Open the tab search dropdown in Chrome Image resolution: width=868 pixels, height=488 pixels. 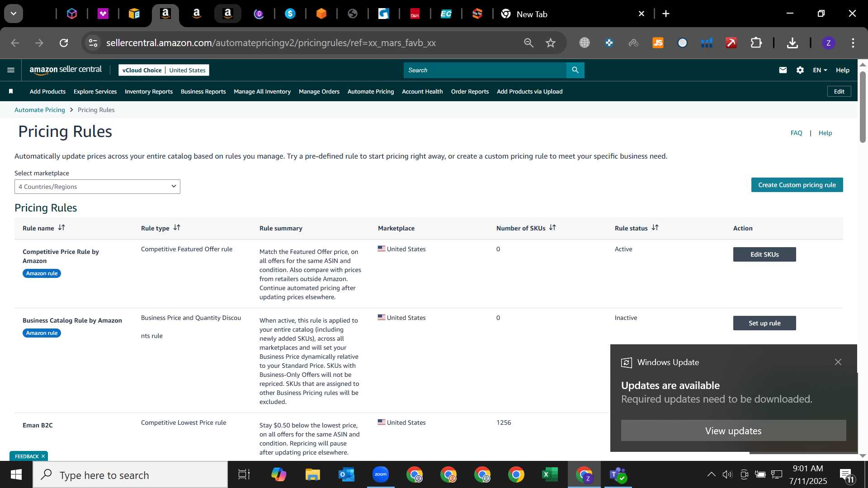click(x=14, y=14)
